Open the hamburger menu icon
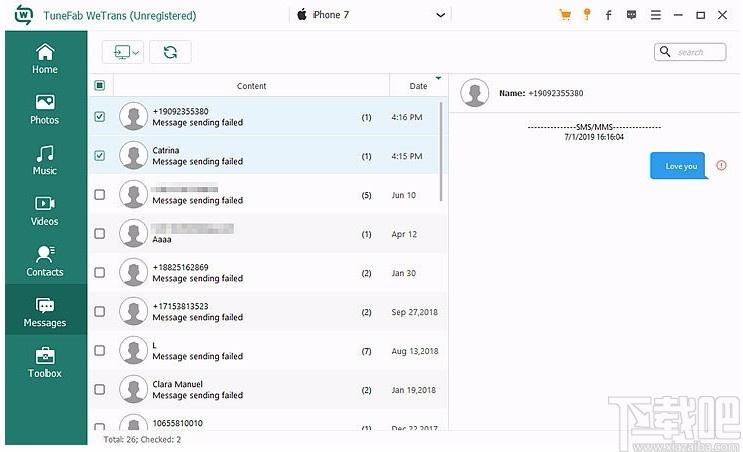 click(x=656, y=15)
